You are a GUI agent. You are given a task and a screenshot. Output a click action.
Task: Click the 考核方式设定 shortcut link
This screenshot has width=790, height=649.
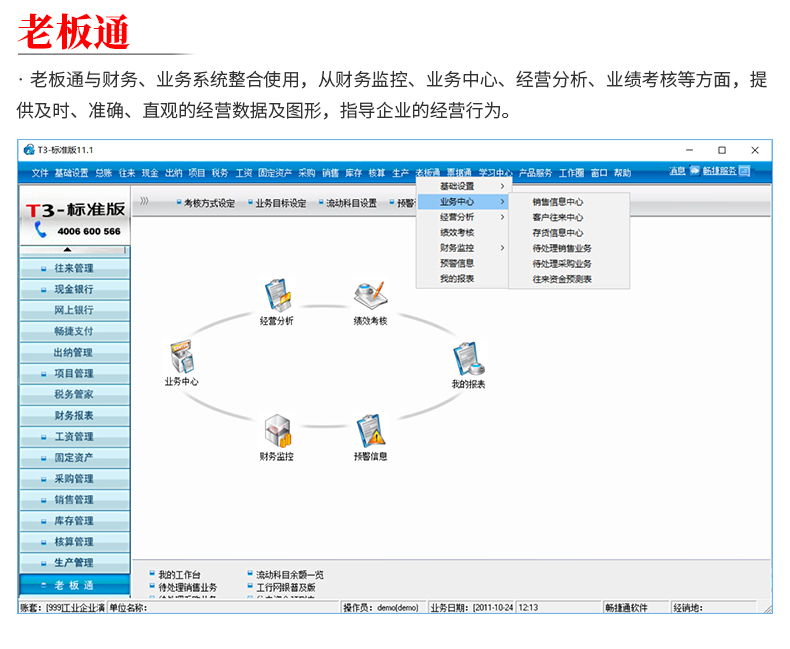[x=208, y=203]
